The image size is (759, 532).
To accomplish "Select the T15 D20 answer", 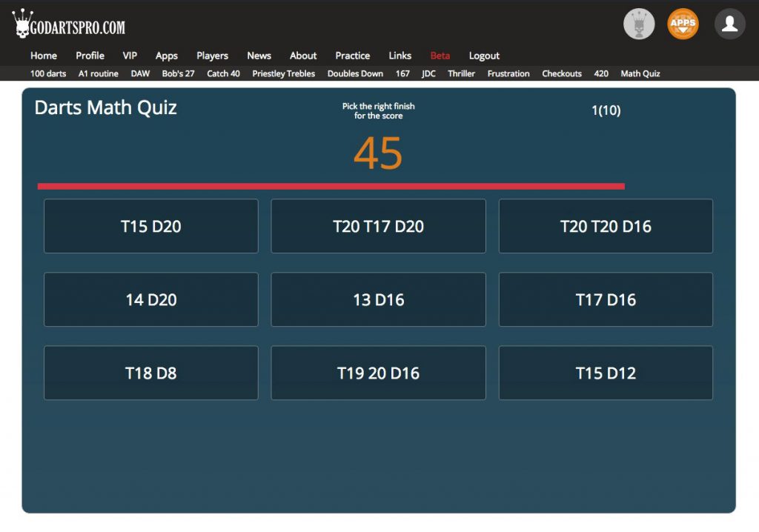I will [150, 226].
